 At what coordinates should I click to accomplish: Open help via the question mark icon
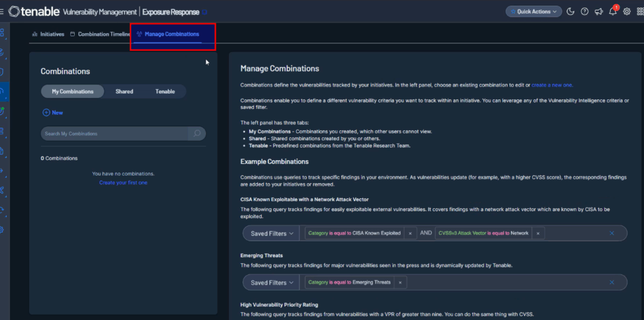click(x=585, y=11)
